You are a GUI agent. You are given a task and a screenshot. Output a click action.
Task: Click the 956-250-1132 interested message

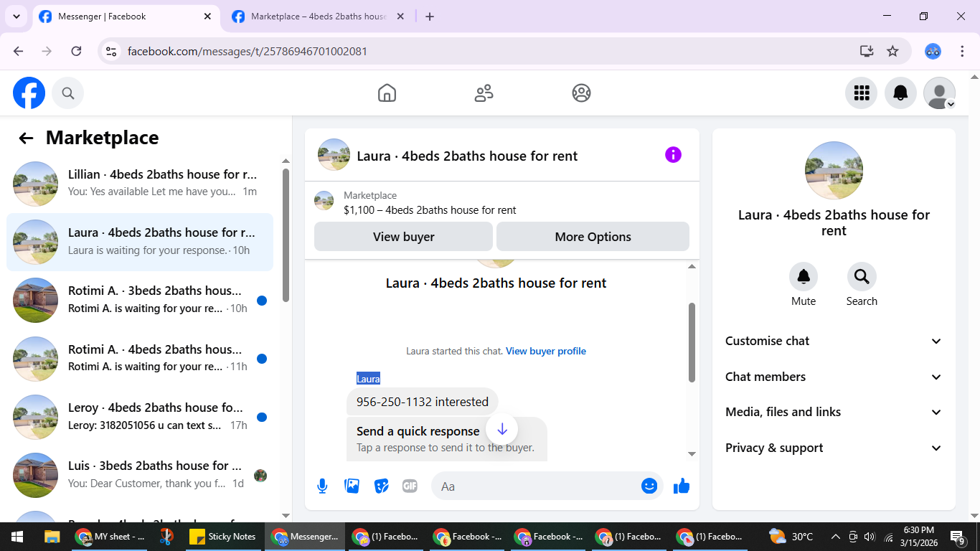423,402
